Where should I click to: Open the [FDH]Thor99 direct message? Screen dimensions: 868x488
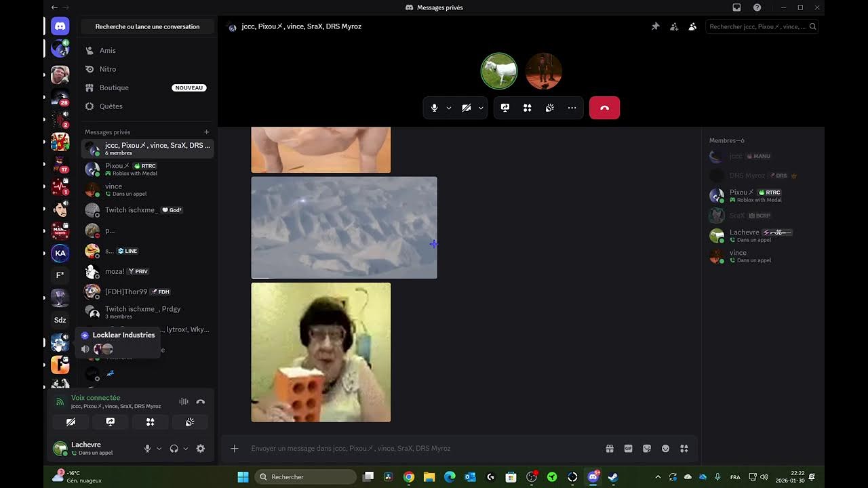(147, 291)
